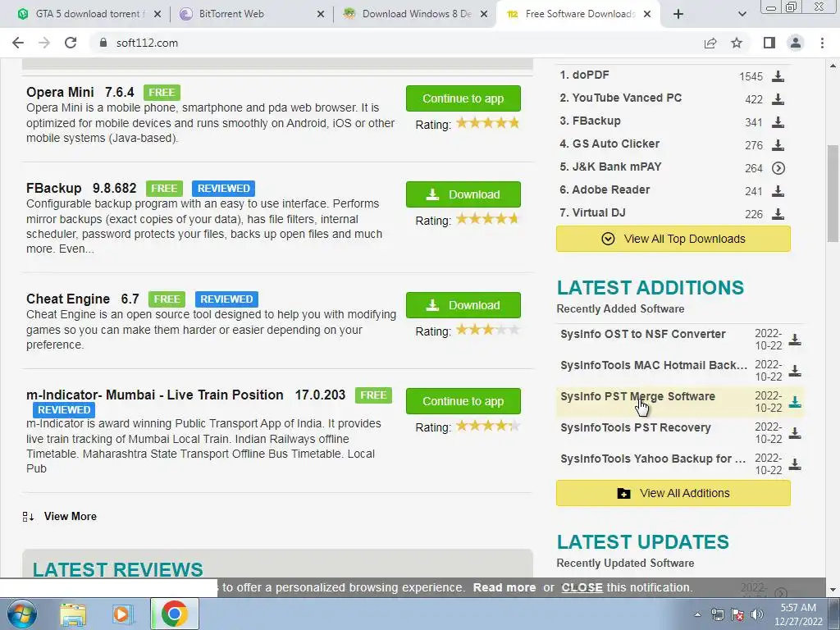The height and width of the screenshot is (630, 840).
Task: Click the download icon next to Virtual DJ
Action: click(778, 214)
